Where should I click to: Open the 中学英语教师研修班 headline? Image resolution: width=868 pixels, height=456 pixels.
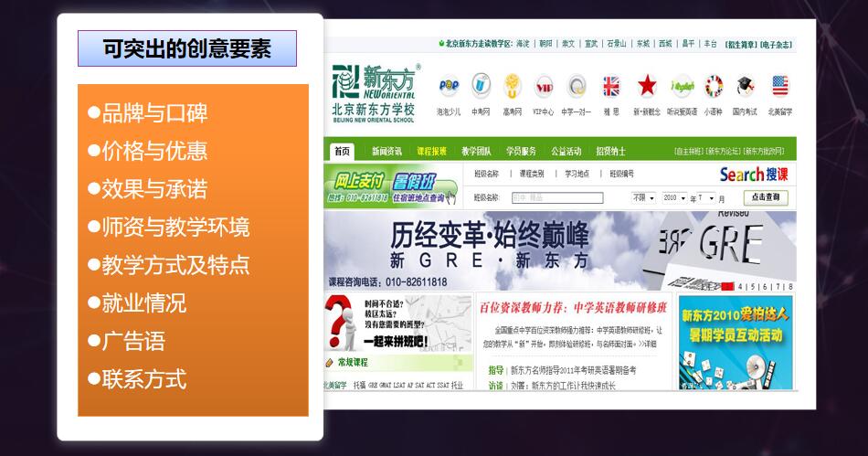coord(574,308)
